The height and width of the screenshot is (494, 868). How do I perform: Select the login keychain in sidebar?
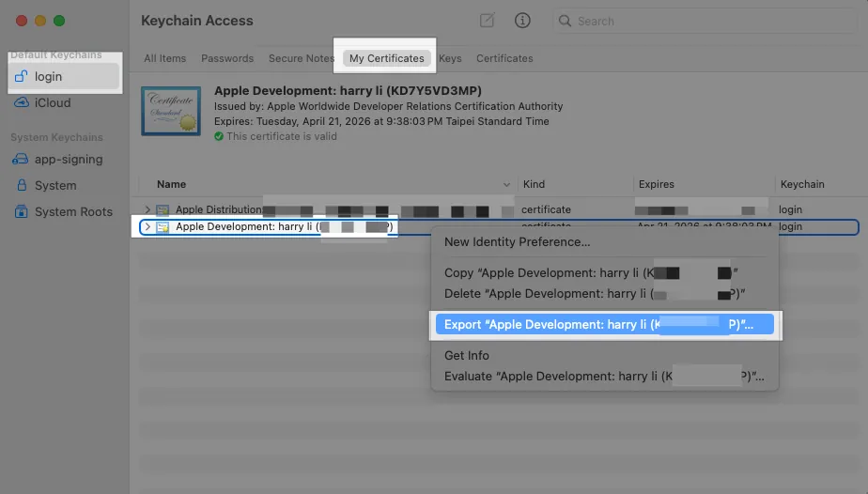click(x=48, y=76)
